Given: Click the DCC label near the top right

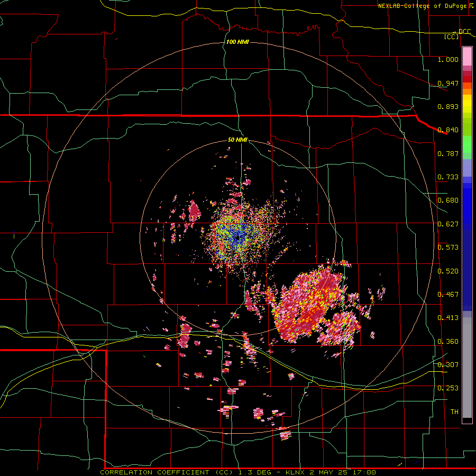Looking at the screenshot, I should coord(465,31).
